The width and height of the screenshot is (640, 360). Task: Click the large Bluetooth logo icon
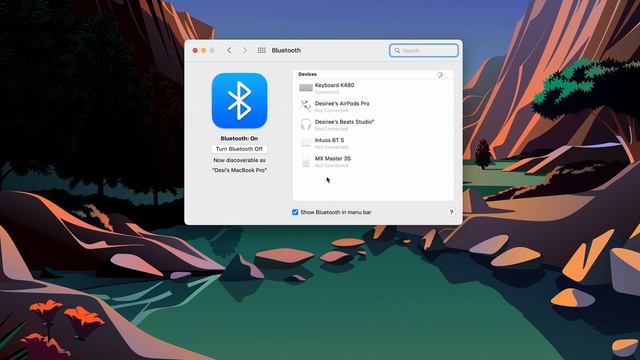coord(239,100)
